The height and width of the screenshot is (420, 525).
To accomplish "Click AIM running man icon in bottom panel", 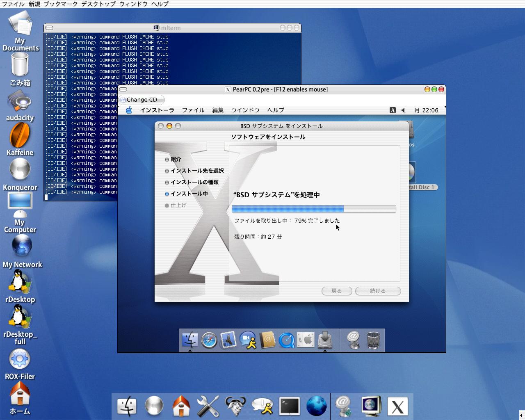I will (262, 406).
